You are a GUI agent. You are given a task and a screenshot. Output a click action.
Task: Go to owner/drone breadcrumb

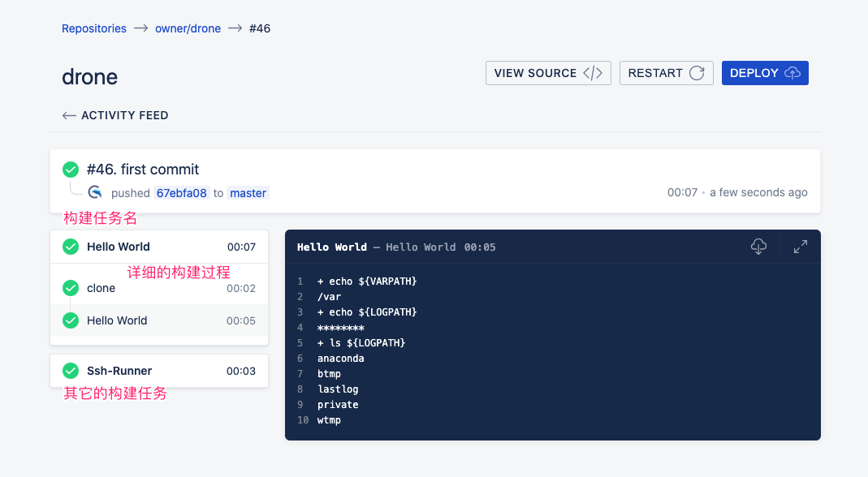[188, 28]
